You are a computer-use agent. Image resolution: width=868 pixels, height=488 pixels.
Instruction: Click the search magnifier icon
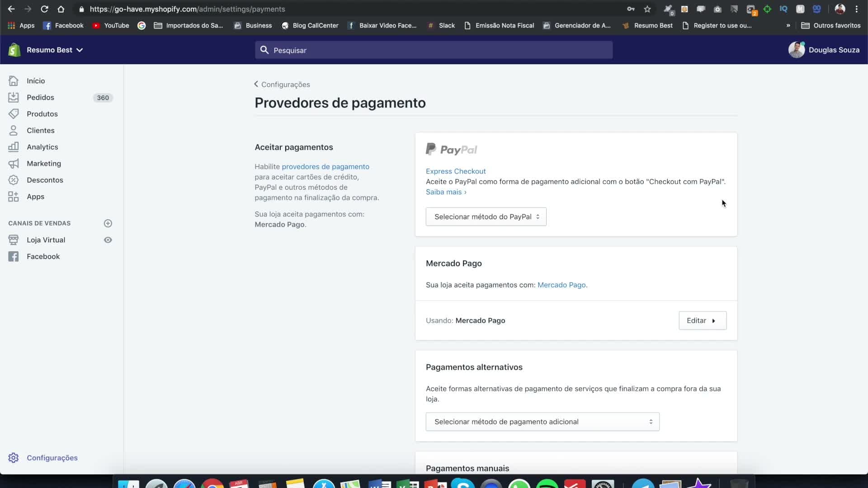264,50
